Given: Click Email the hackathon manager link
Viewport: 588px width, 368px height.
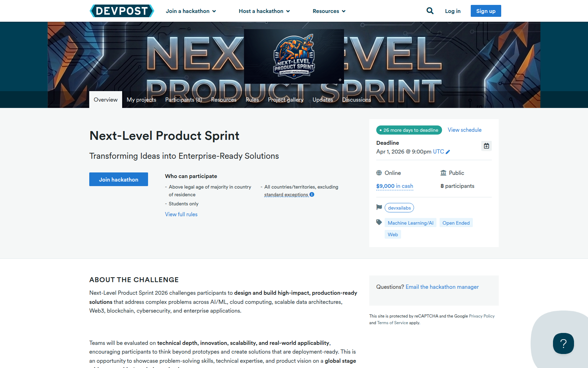Looking at the screenshot, I should pos(442,287).
